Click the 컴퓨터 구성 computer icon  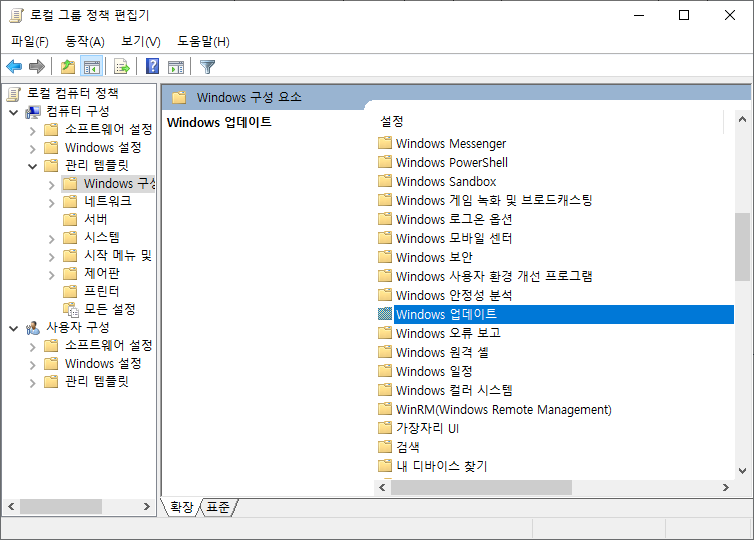(x=33, y=112)
